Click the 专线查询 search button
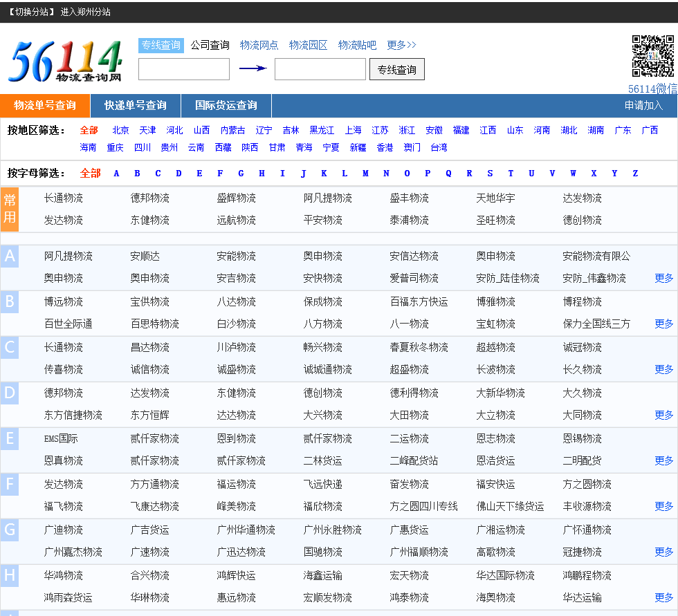Viewport: 678px width, 616px height. pyautogui.click(x=397, y=69)
